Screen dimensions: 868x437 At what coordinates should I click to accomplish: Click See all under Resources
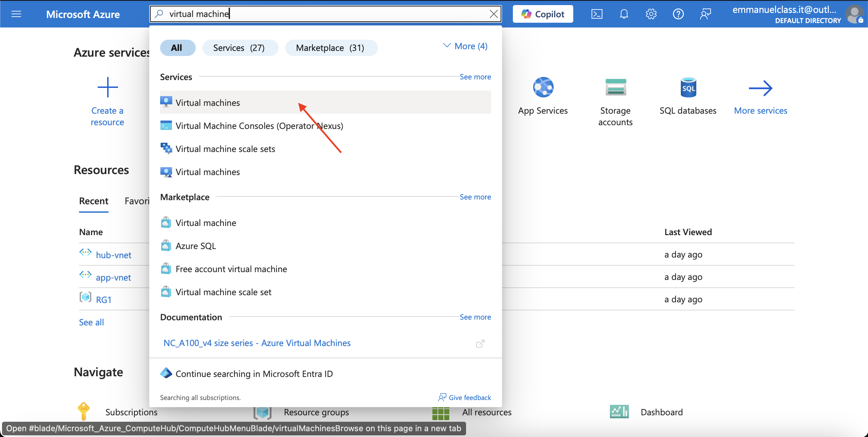click(x=91, y=322)
